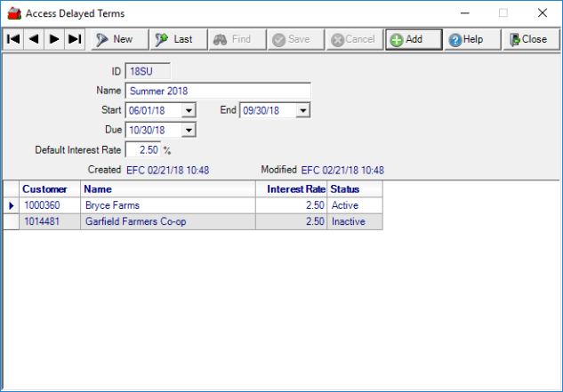Click the Last toolbar button
563x392 pixels.
173,39
